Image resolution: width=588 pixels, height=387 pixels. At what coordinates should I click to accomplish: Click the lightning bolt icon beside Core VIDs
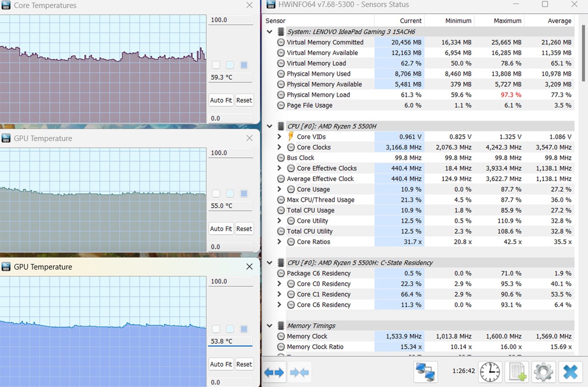(x=291, y=137)
